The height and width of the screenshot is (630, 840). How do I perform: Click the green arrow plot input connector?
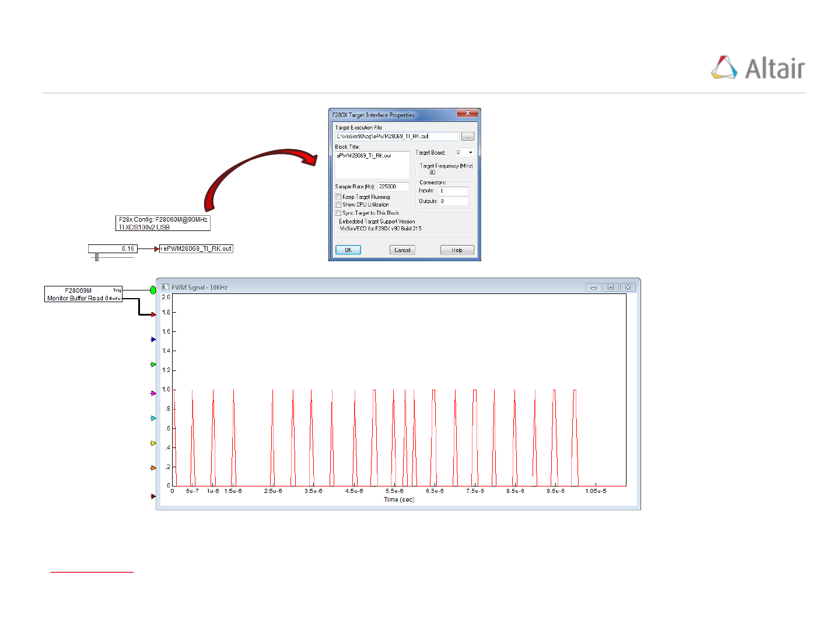click(x=153, y=365)
